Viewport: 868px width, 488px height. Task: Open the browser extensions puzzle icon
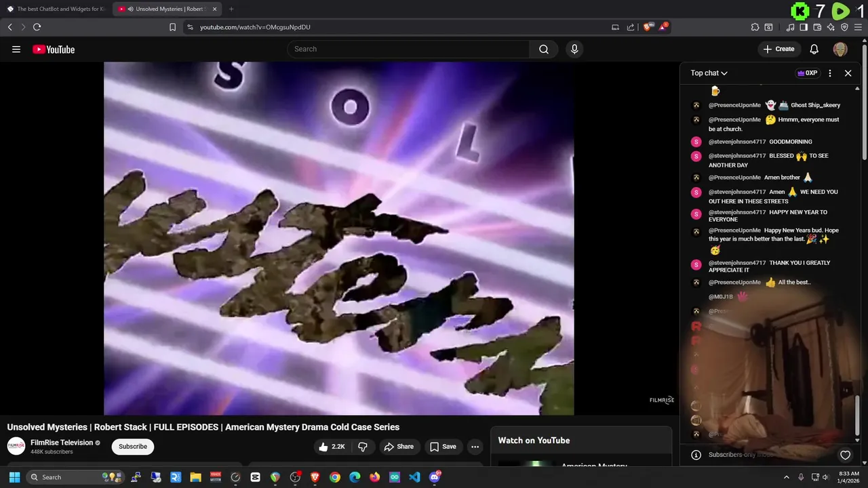(x=755, y=27)
